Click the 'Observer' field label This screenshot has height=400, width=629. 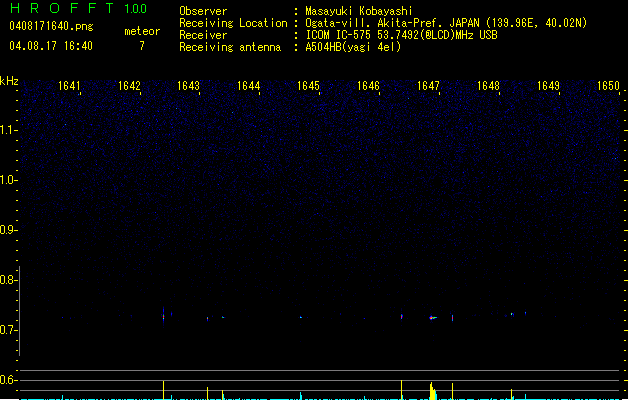(203, 11)
